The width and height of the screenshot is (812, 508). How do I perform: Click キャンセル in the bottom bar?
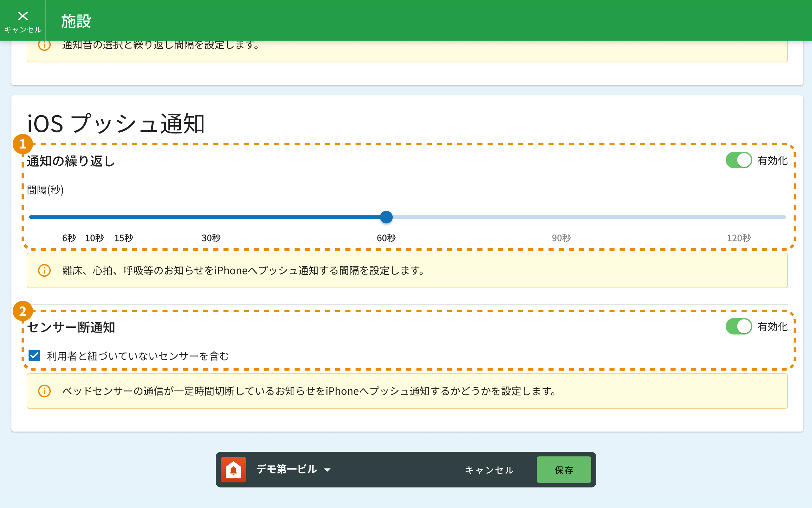tap(489, 470)
